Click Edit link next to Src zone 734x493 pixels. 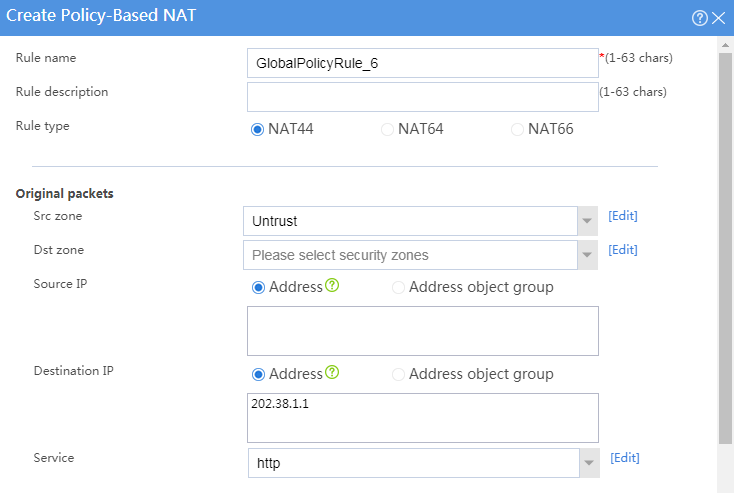tap(623, 216)
